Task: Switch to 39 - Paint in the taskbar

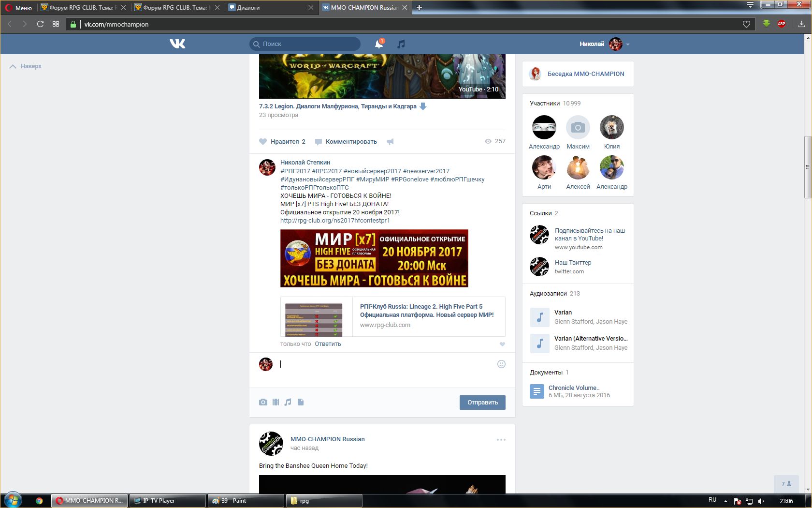Action: tap(246, 501)
